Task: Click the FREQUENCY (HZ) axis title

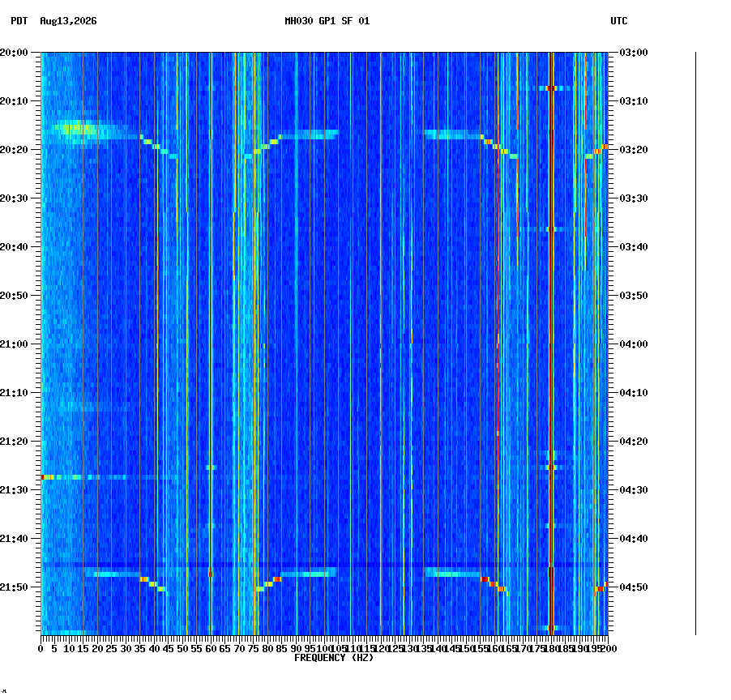Action: pyautogui.click(x=334, y=658)
